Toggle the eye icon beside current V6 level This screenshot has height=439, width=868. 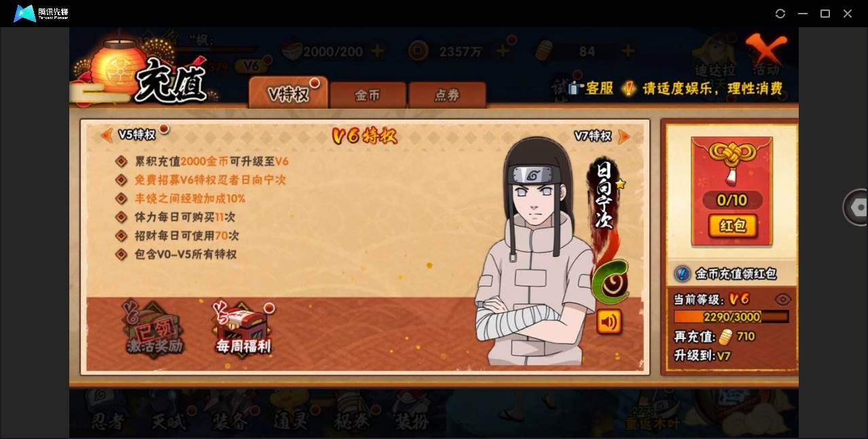pyautogui.click(x=783, y=300)
